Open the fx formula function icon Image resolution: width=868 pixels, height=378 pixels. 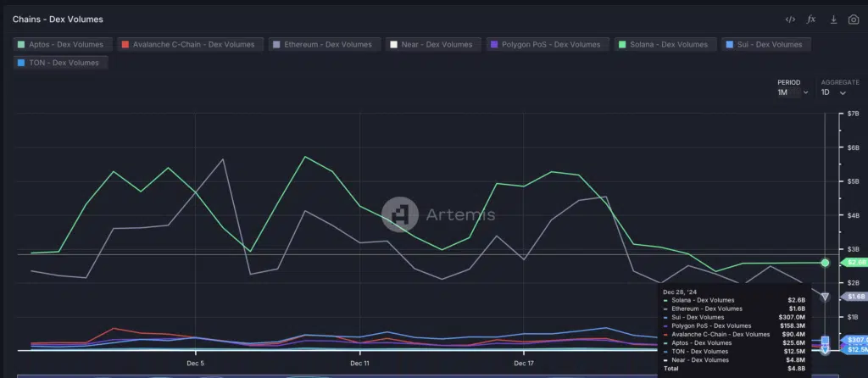point(811,19)
